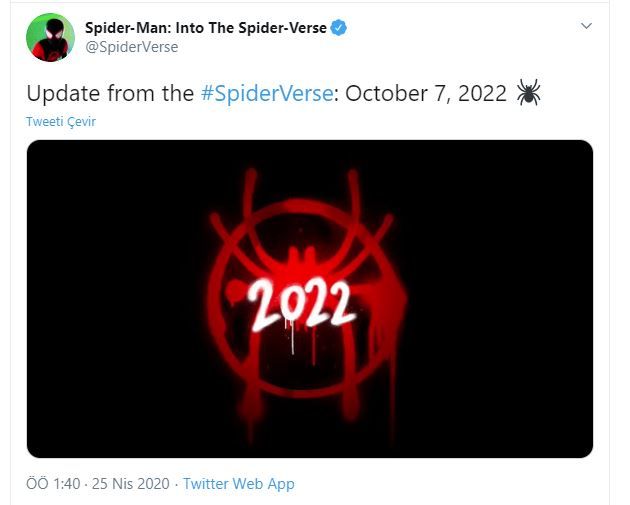This screenshot has width=630, height=505.
Task: Click the blue verified badge
Action: coord(339,28)
